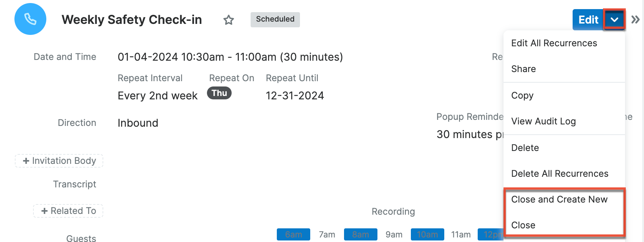This screenshot has height=242, width=644.
Task: Select Copy in the dropdown menu
Action: coord(522,96)
